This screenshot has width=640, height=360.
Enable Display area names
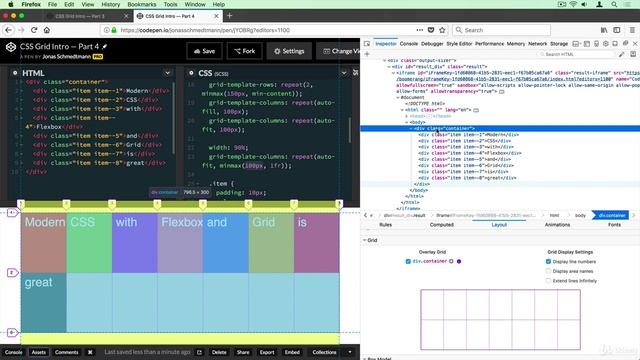coord(548,271)
